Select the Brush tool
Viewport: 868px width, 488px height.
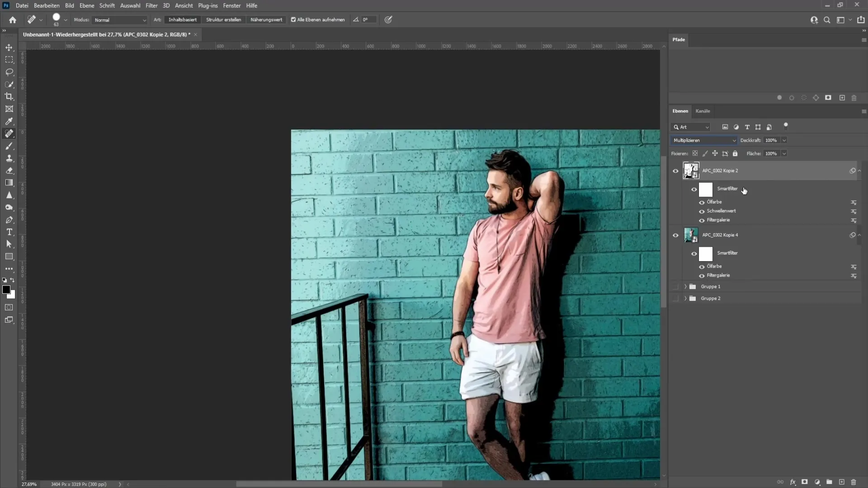[9, 146]
